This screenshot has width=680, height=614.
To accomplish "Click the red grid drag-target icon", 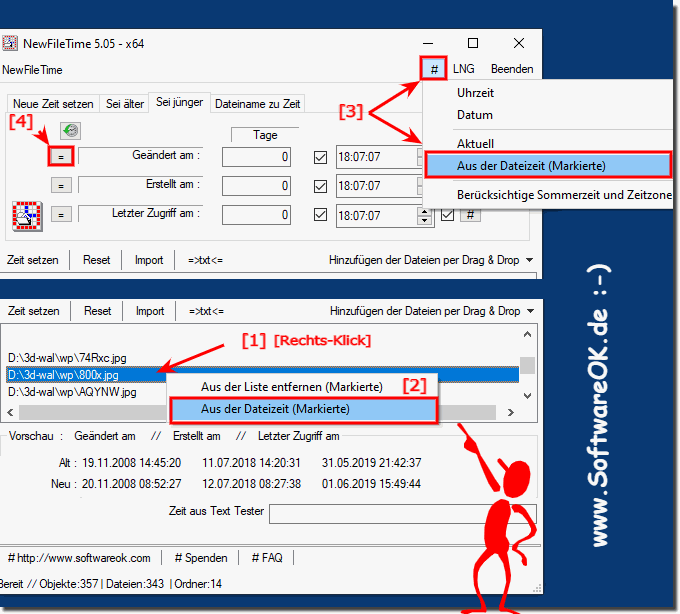I will pyautogui.click(x=27, y=216).
